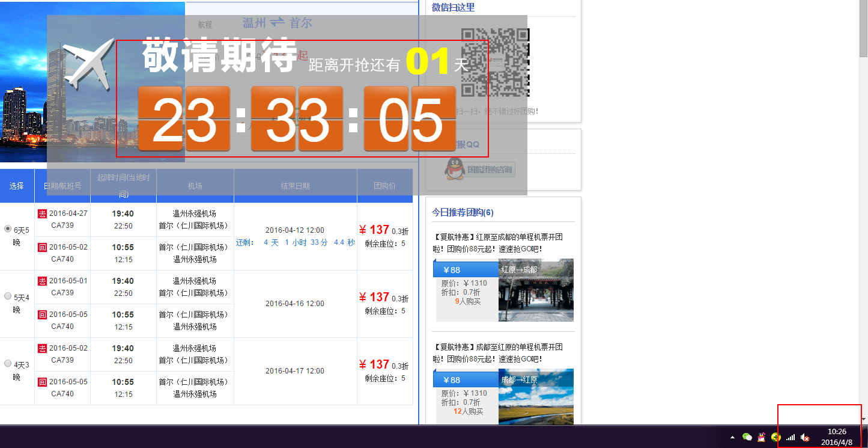Click the ¥137 price in the 5天4晚 row
Viewport: 868px width, 448px height.
point(374,297)
